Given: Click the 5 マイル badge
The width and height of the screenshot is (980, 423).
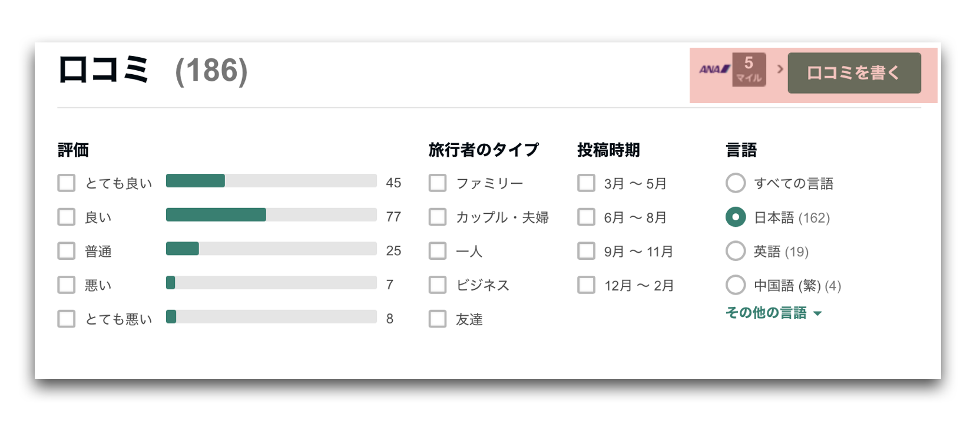Looking at the screenshot, I should pos(749,70).
